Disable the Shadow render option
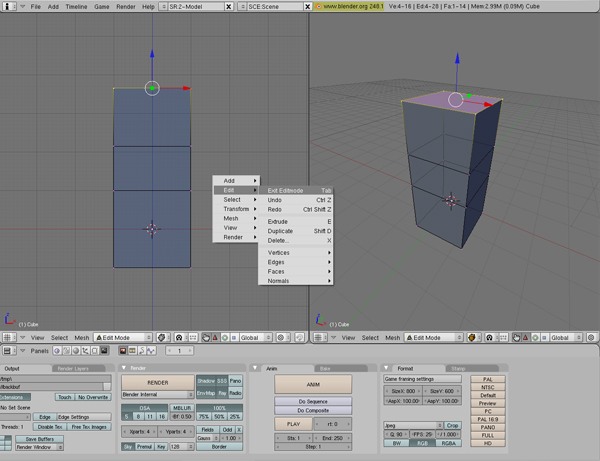The width and height of the screenshot is (600, 461). tap(204, 381)
